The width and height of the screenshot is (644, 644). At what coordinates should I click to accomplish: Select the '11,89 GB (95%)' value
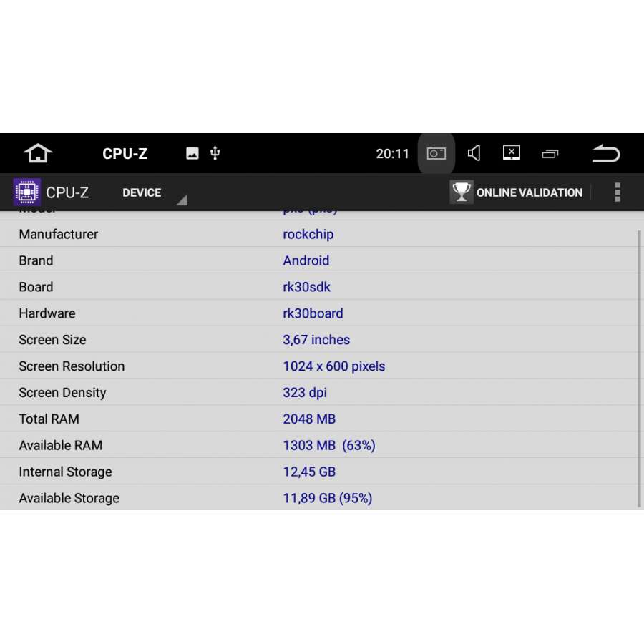[327, 498]
